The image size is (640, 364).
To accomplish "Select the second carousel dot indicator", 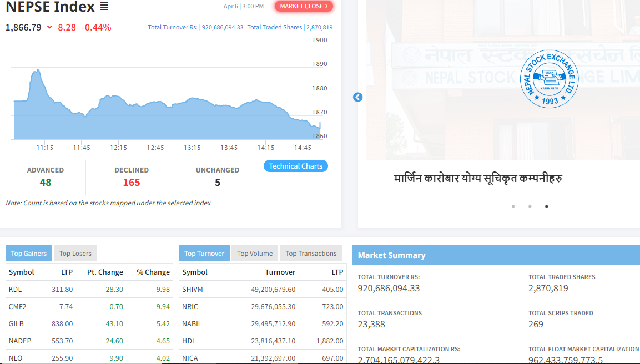I will coord(530,206).
